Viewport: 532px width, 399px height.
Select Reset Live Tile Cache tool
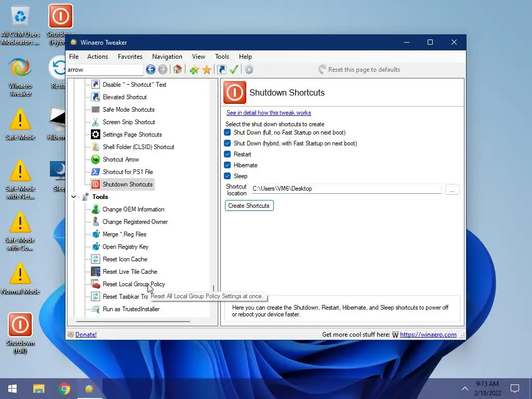click(130, 272)
